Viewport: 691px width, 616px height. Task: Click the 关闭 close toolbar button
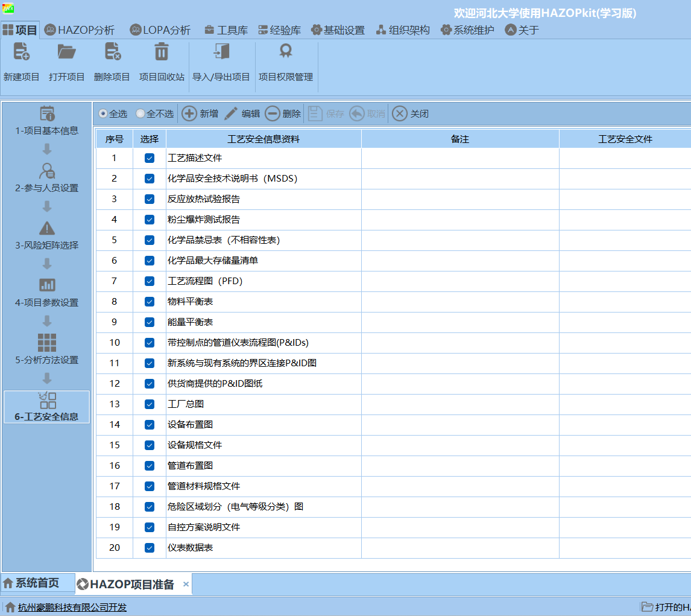pyautogui.click(x=410, y=114)
